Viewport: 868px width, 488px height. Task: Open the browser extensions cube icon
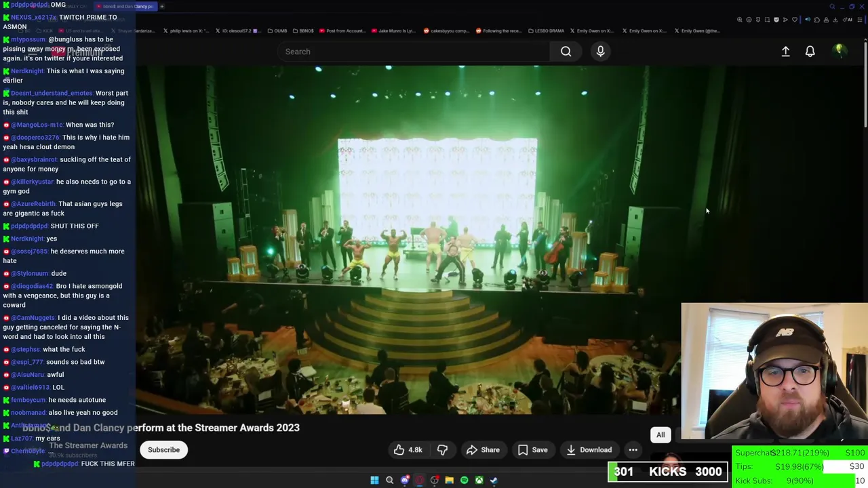816,20
